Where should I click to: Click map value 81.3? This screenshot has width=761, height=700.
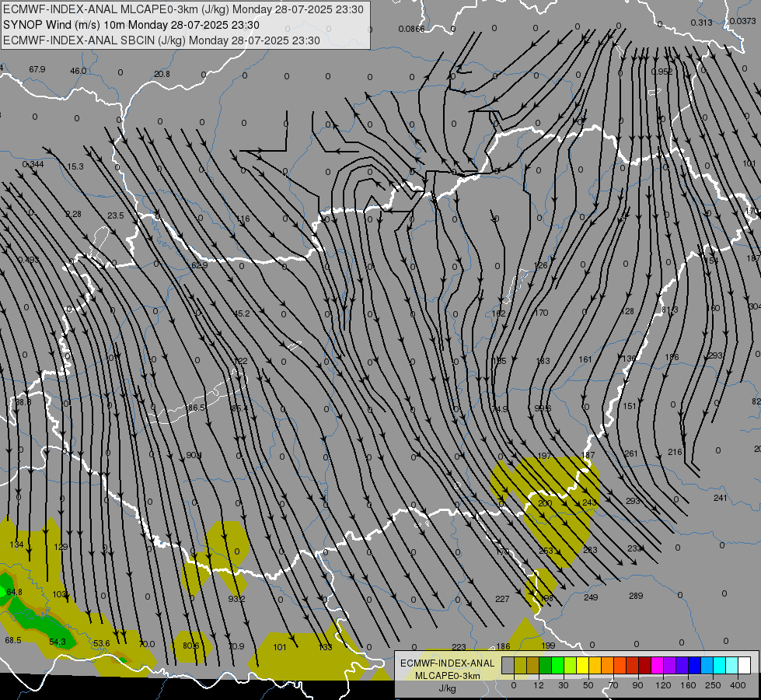tap(670, 310)
